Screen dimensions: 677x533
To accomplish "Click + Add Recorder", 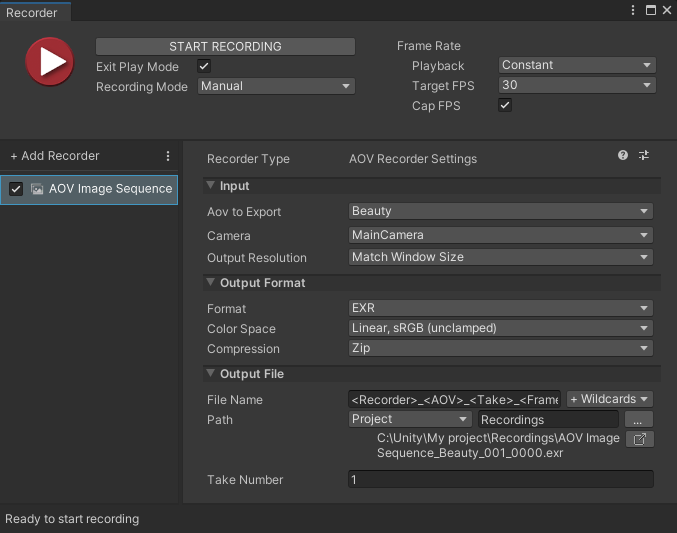I will click(55, 156).
